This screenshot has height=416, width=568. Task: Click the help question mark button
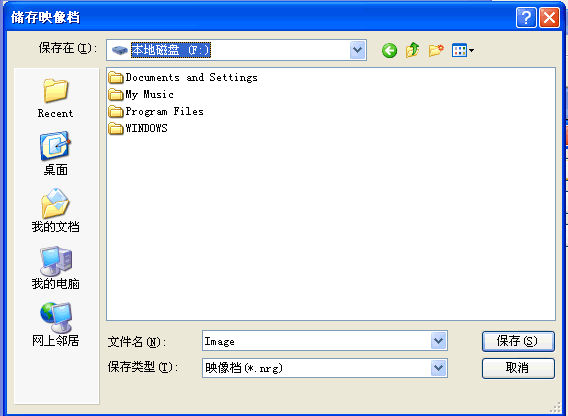tap(526, 17)
